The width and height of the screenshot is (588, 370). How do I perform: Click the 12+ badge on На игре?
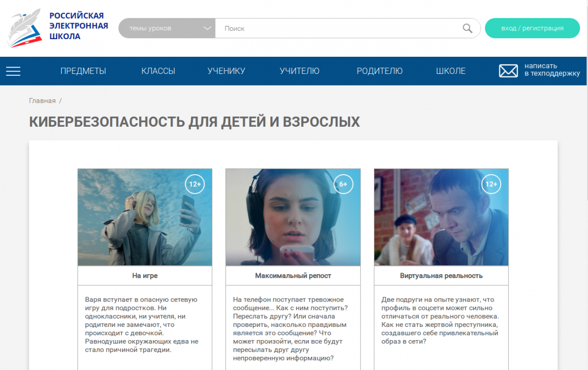[195, 185]
